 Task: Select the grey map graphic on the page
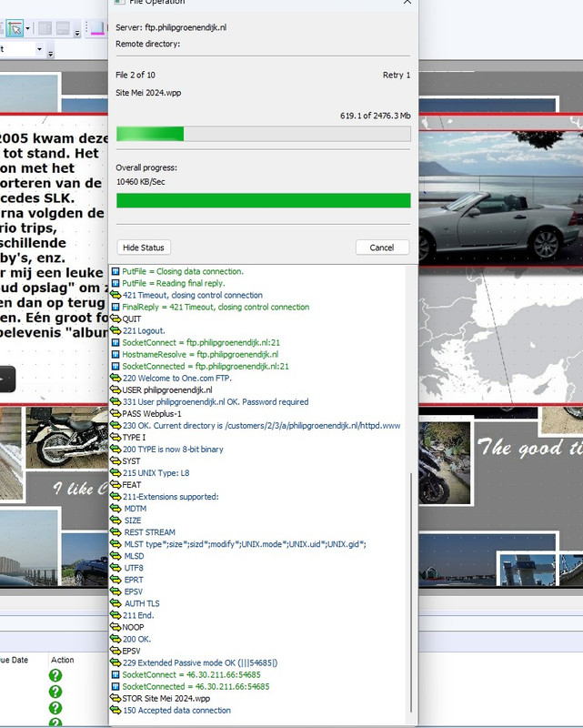[x=501, y=336]
